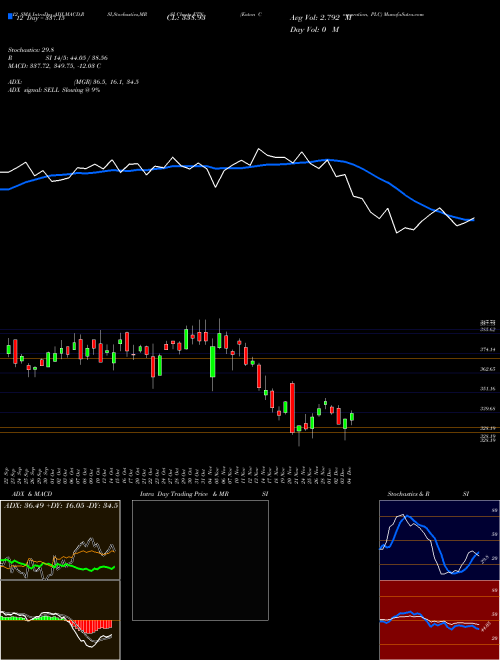This screenshot has width=500, height=660.
Task: Click the RSI 14/3: 44.05 / 38.56 line
Action: point(58,58)
